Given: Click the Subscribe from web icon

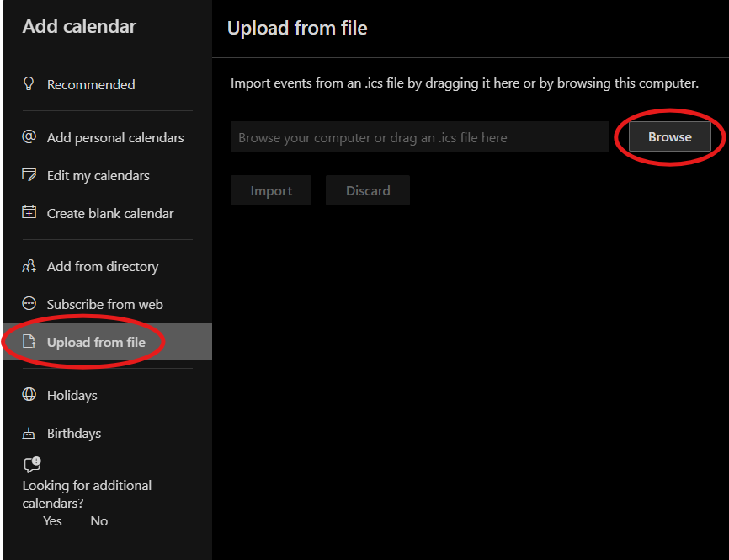Looking at the screenshot, I should (29, 304).
